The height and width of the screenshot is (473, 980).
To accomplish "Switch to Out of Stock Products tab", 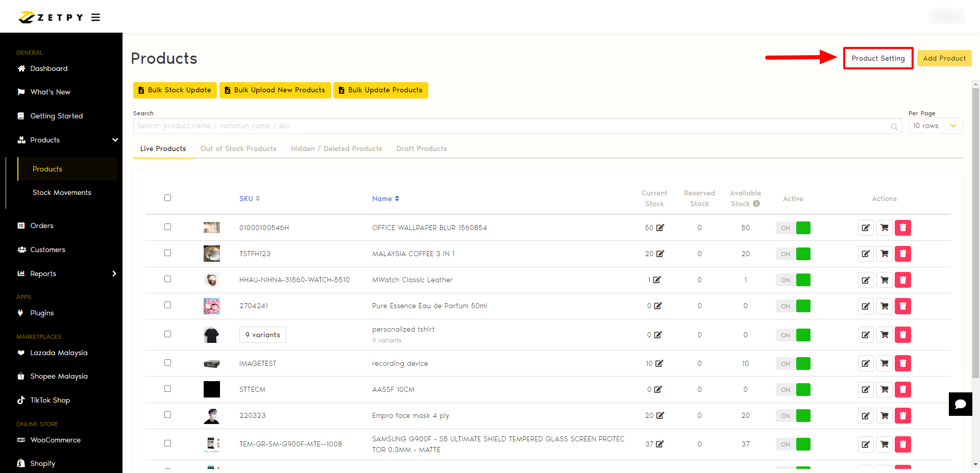I will 238,148.
